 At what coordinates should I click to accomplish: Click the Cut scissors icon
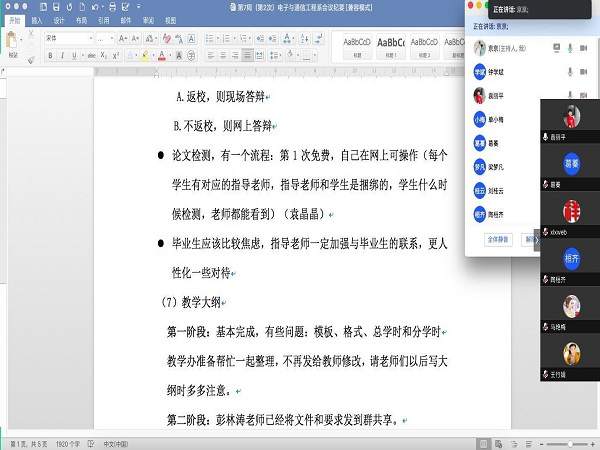pyautogui.click(x=31, y=34)
